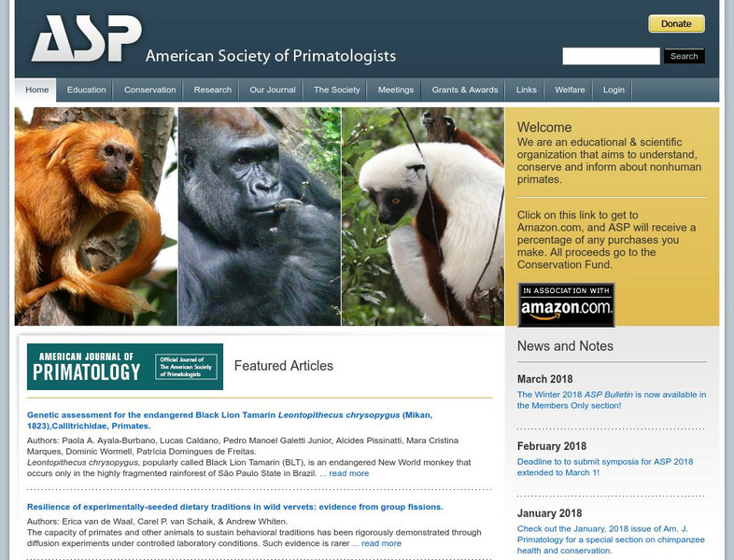Open the Amazon.com association banner
This screenshot has width=734, height=560.
(566, 304)
